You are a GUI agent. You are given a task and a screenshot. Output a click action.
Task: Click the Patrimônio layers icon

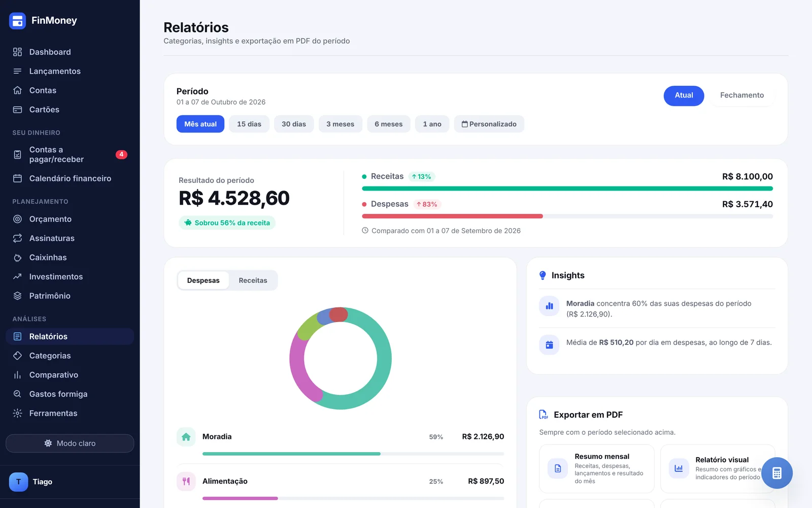(x=17, y=296)
